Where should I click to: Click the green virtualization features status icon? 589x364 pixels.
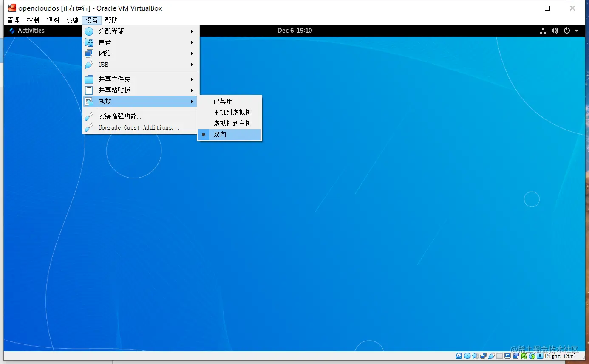point(524,356)
